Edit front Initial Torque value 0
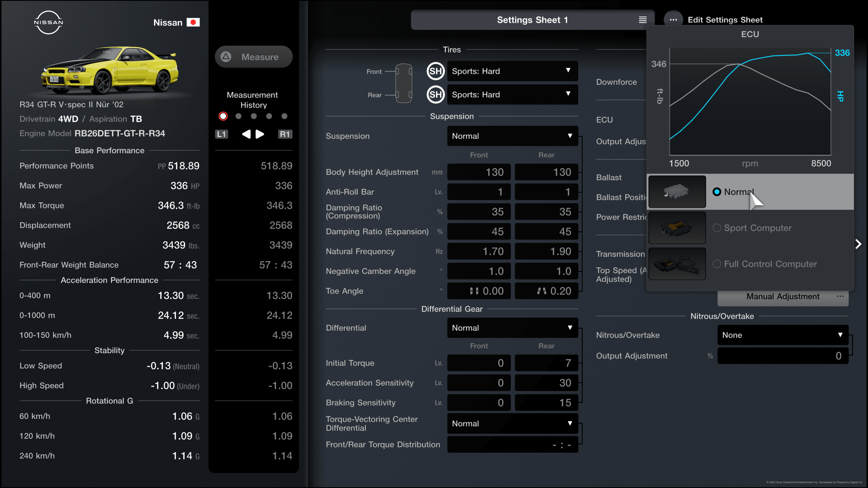The width and height of the screenshot is (868, 488). point(479,363)
